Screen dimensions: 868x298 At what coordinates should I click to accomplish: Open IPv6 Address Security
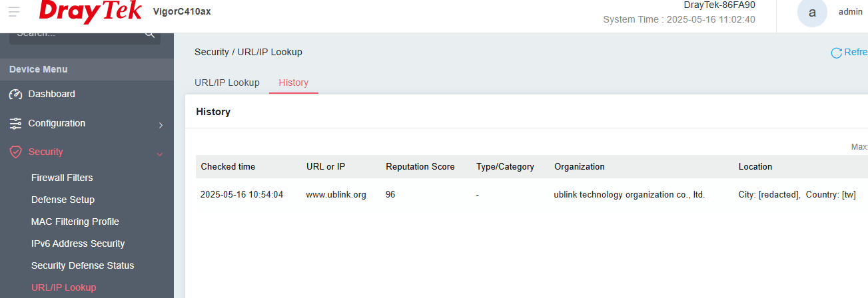click(x=78, y=243)
